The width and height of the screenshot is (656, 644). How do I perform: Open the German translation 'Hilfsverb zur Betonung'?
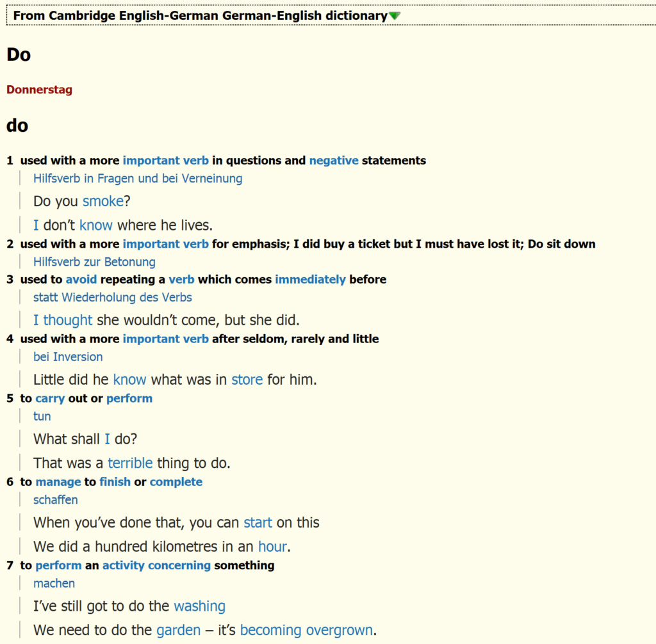[x=94, y=261]
